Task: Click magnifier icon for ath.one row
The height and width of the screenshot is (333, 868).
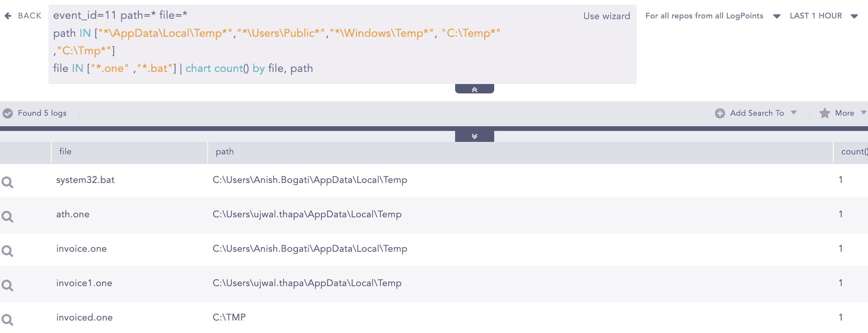Action: click(x=7, y=217)
